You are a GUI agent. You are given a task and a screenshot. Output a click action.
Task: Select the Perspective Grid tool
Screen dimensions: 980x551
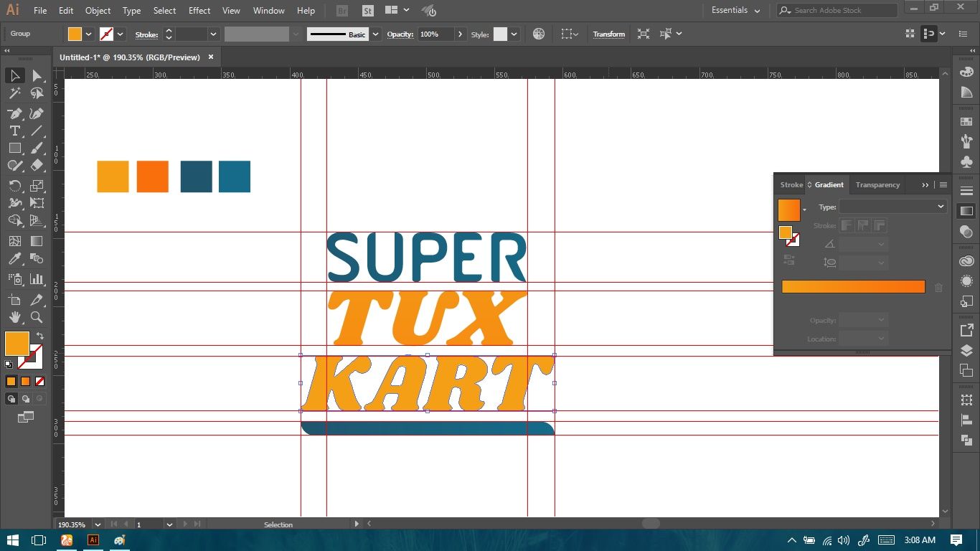37,220
